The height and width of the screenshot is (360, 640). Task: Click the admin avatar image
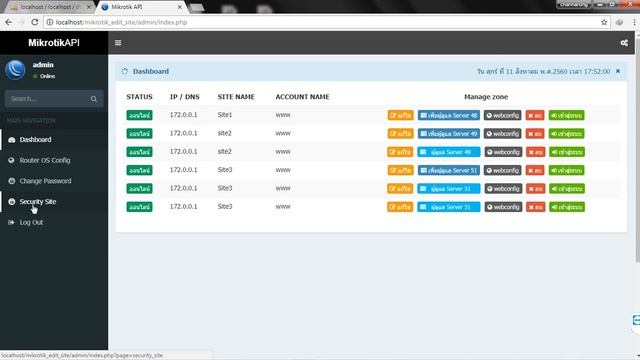click(x=16, y=70)
